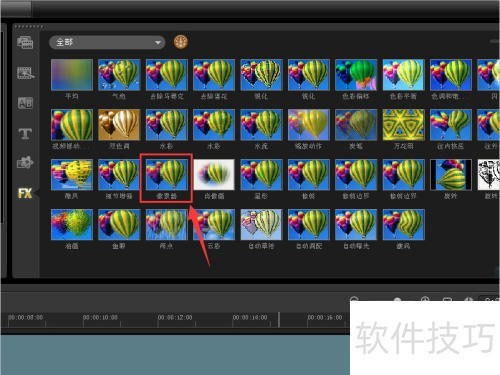
Task: Select the 色彩偏移 green balloon filter thumbnail
Action: (356, 75)
